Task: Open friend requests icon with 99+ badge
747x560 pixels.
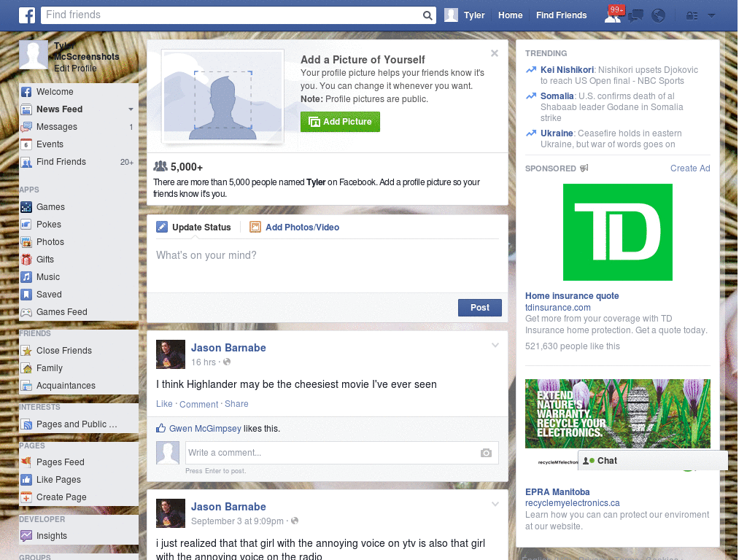Action: [614, 15]
